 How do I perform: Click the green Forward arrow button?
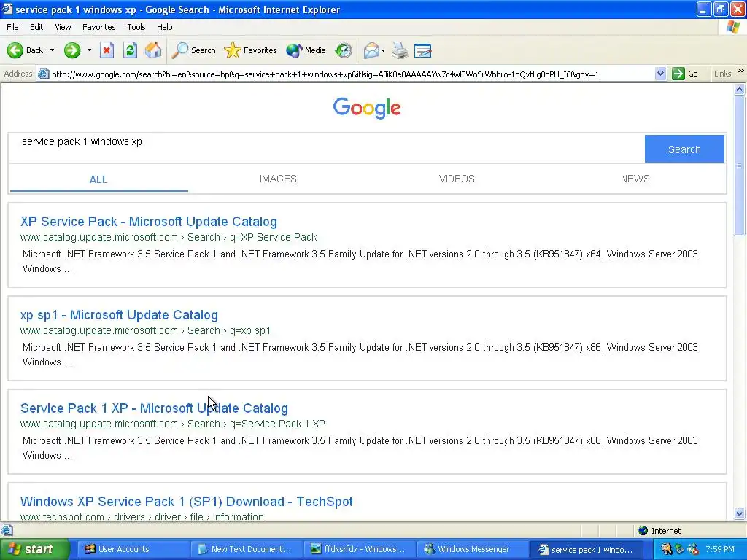point(72,50)
